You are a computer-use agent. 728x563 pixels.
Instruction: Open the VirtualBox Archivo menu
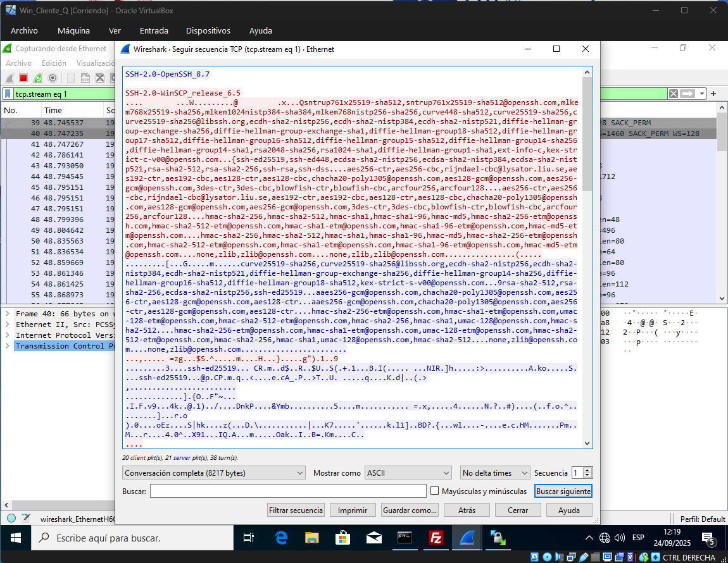coord(24,30)
